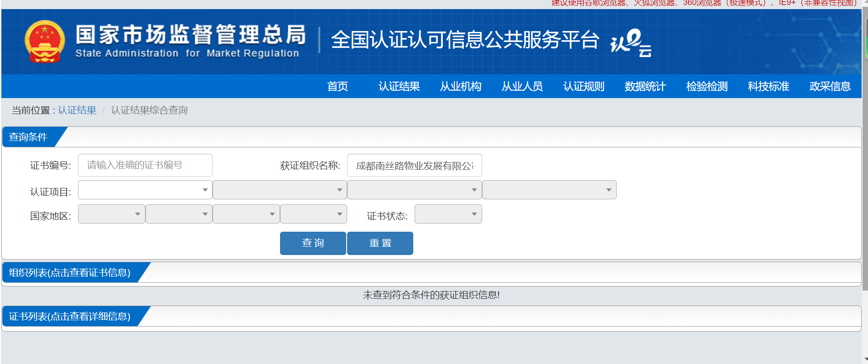Open the 首页 menu item
The height and width of the screenshot is (364, 868).
pyautogui.click(x=338, y=86)
